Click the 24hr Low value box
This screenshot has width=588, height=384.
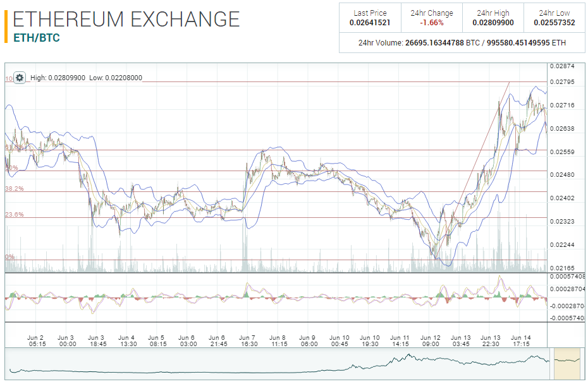click(x=554, y=18)
